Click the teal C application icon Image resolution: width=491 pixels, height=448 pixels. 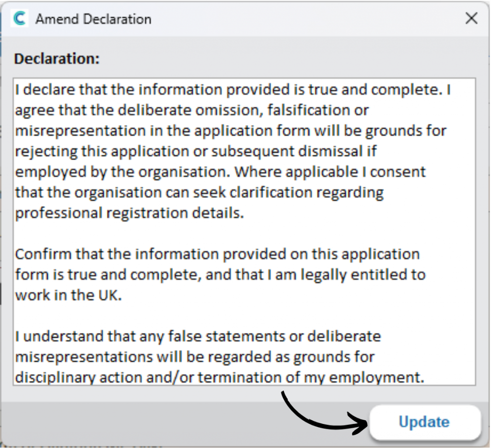[x=19, y=18]
